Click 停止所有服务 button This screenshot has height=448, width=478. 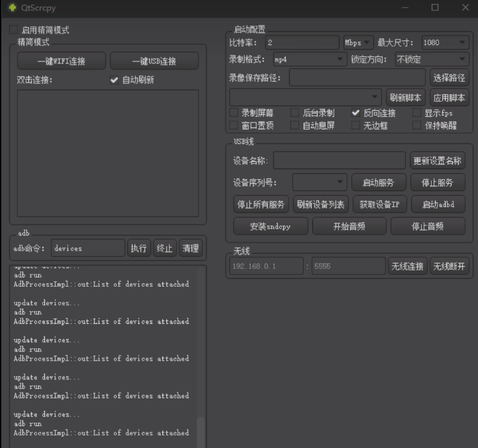[261, 204]
